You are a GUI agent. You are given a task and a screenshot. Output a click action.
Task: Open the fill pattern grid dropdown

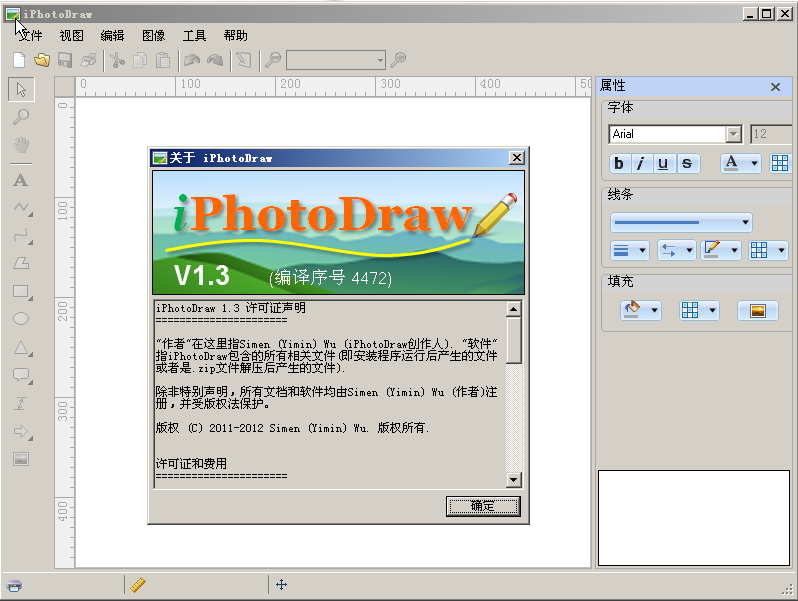pyautogui.click(x=699, y=310)
